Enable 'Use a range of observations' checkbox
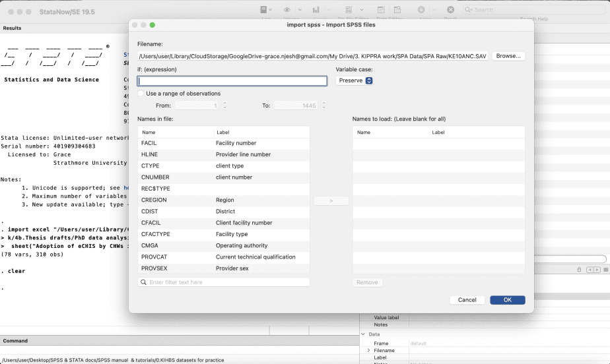The width and height of the screenshot is (610, 364). point(141,94)
